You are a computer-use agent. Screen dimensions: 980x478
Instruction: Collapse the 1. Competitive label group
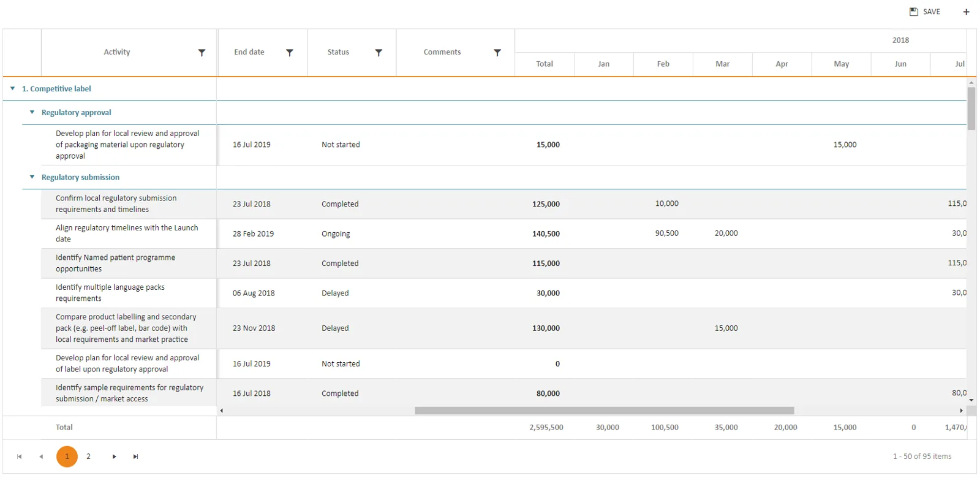point(12,89)
